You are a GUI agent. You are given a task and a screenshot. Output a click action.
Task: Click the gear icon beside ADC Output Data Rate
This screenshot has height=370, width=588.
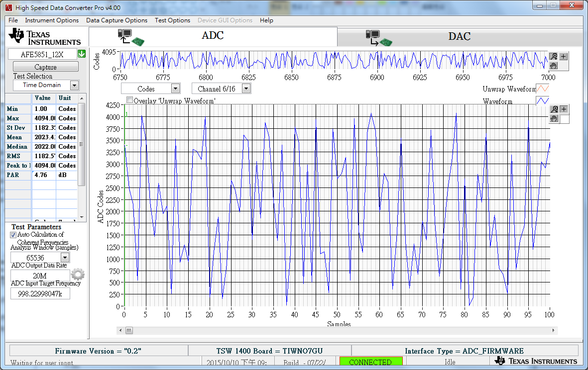coord(78,275)
